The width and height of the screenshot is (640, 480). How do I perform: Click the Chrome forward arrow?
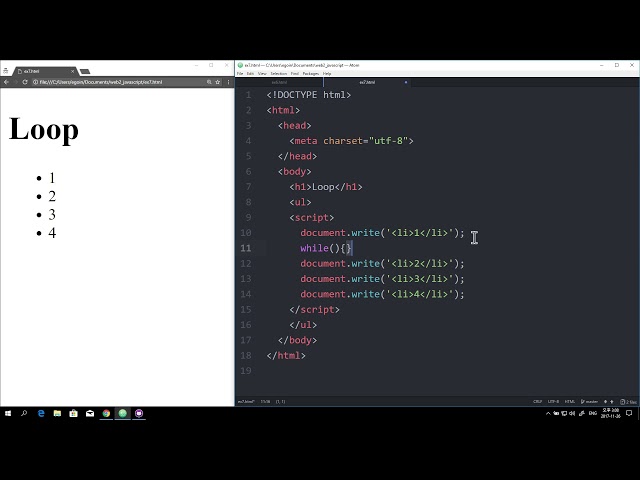tap(16, 82)
